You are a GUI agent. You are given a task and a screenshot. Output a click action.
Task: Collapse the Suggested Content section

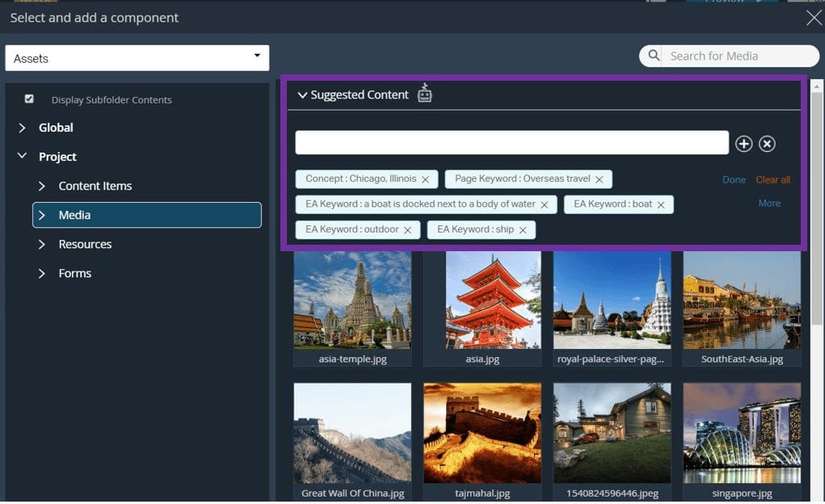click(x=301, y=94)
